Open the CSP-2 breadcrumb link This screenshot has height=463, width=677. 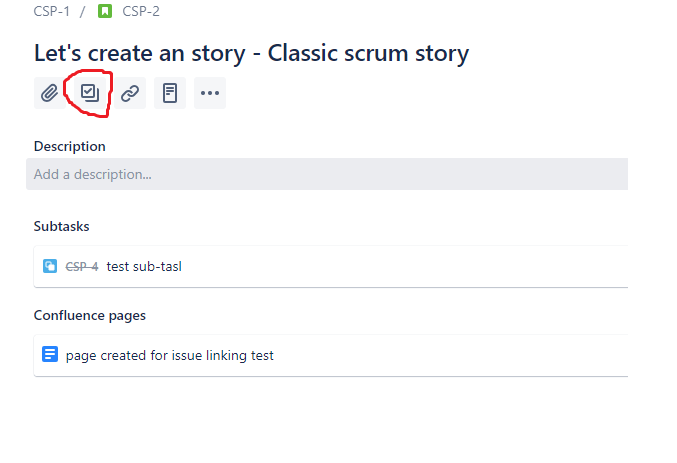141,11
